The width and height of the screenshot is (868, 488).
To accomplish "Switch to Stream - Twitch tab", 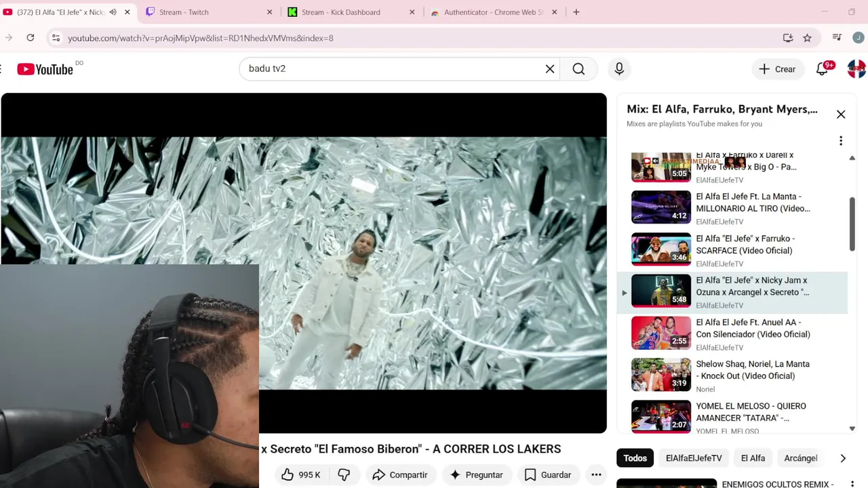I will [209, 12].
